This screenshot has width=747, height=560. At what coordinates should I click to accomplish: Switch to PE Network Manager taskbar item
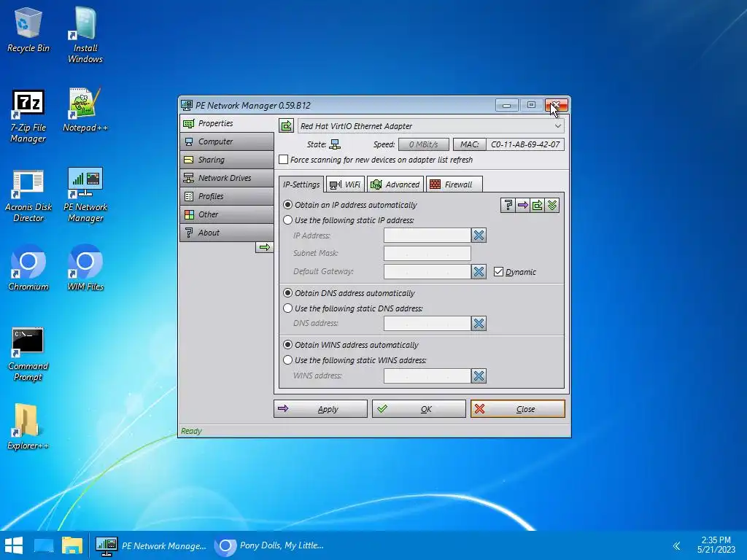tap(151, 545)
